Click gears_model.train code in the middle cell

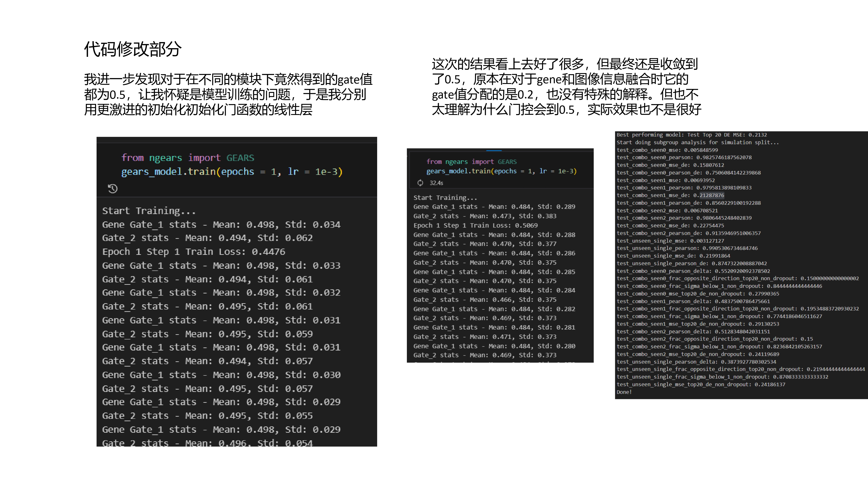point(501,171)
